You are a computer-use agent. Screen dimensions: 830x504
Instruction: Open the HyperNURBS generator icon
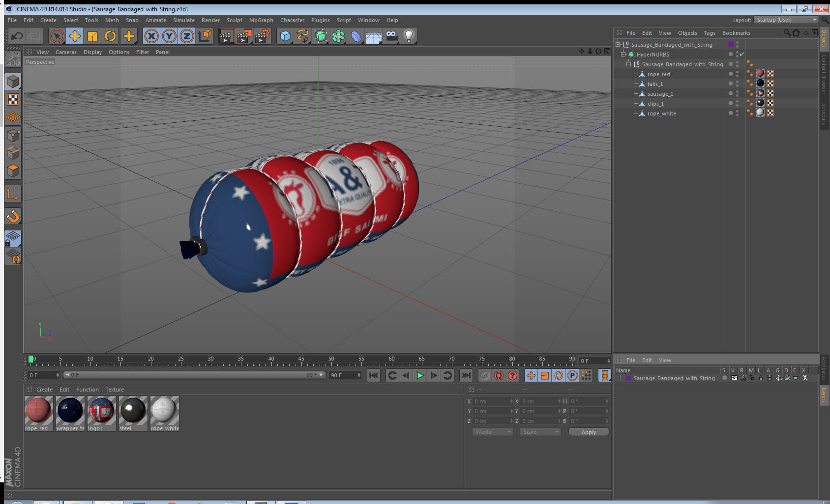tap(321, 36)
